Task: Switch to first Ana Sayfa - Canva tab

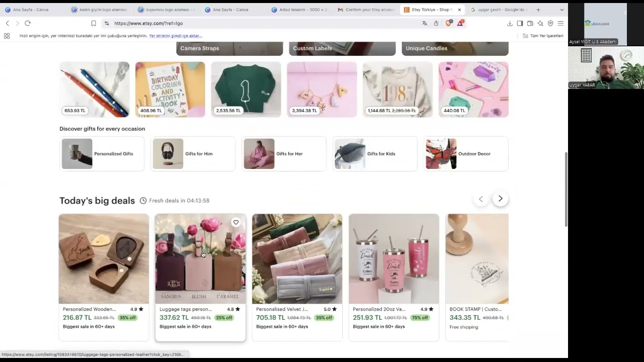Action: pyautogui.click(x=31, y=10)
